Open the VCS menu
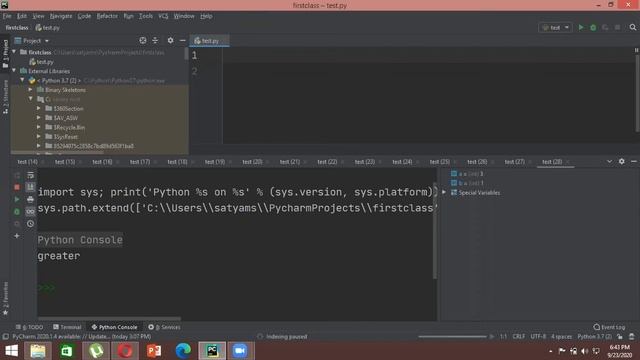Image resolution: width=640 pixels, height=360 pixels. click(x=163, y=16)
